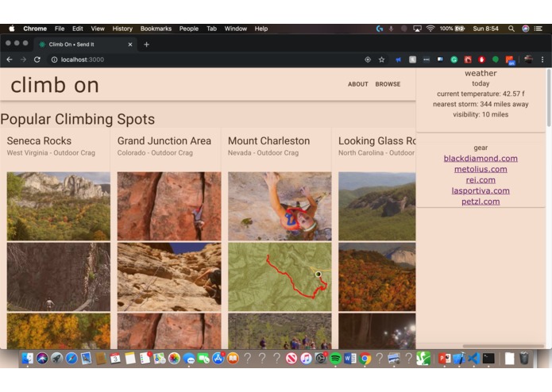Screen dimensions: 552x392
Task: Reload the localhost page
Action: 37,60
